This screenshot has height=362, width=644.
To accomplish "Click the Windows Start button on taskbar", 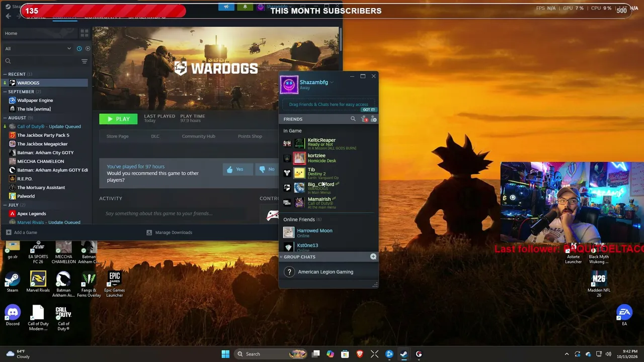I will (225, 354).
